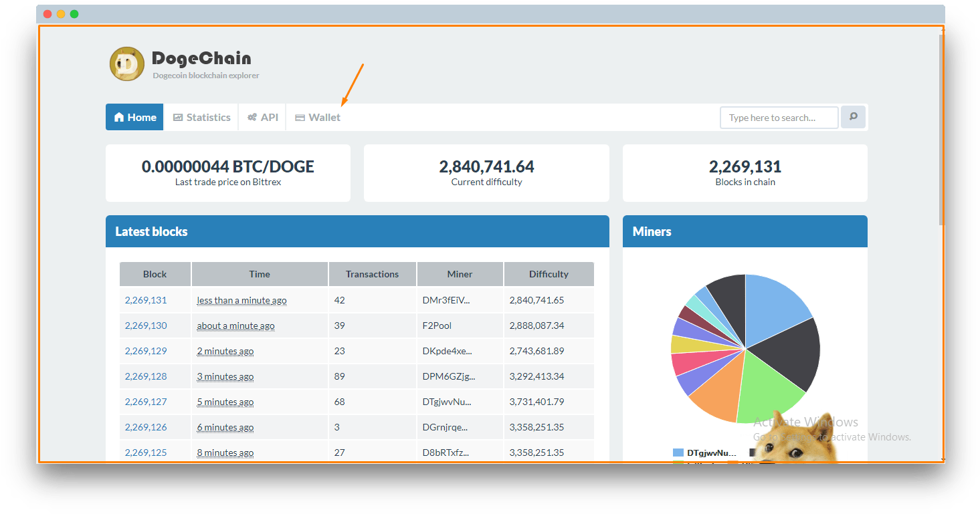View block 2,269,128
This screenshot has height=514, width=980.
pyautogui.click(x=146, y=376)
